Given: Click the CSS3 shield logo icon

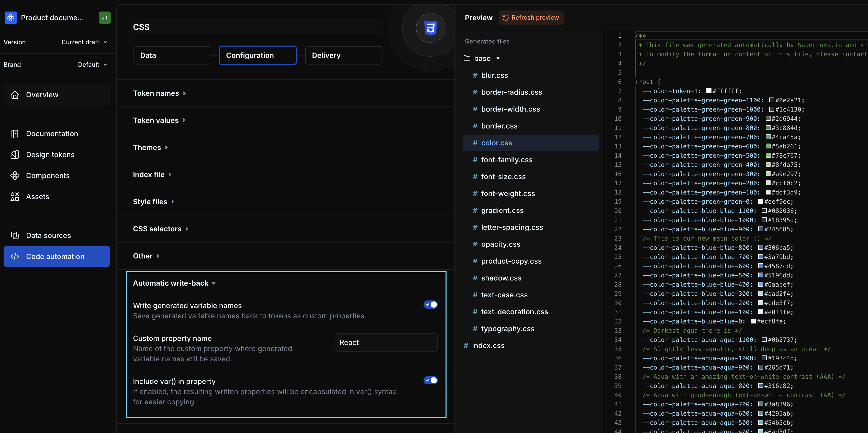Looking at the screenshot, I should click(430, 28).
